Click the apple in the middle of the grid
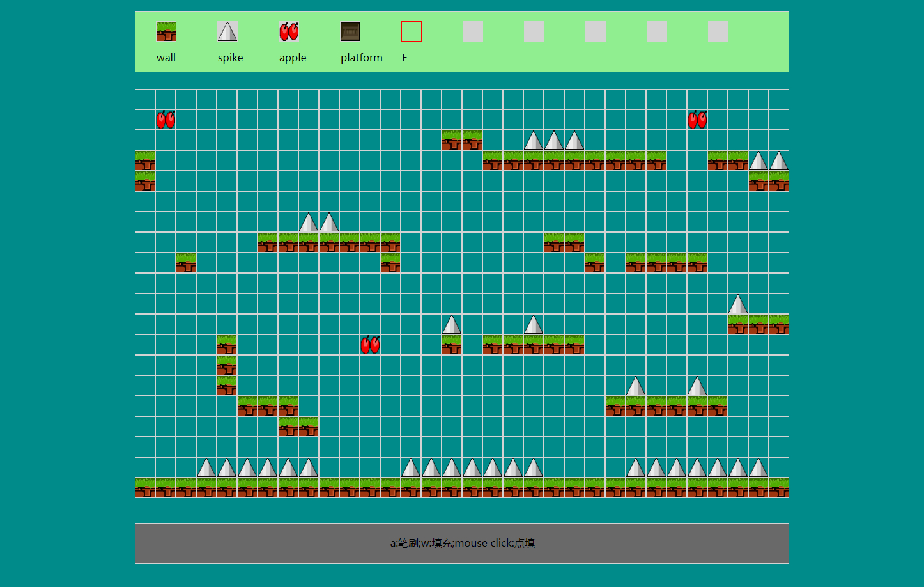This screenshot has height=587, width=924. click(x=371, y=345)
